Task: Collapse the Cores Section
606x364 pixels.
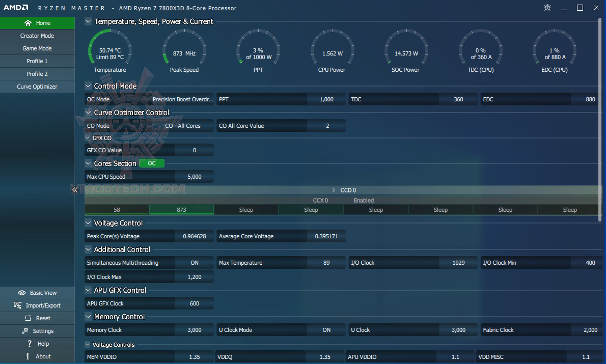Action: point(88,163)
